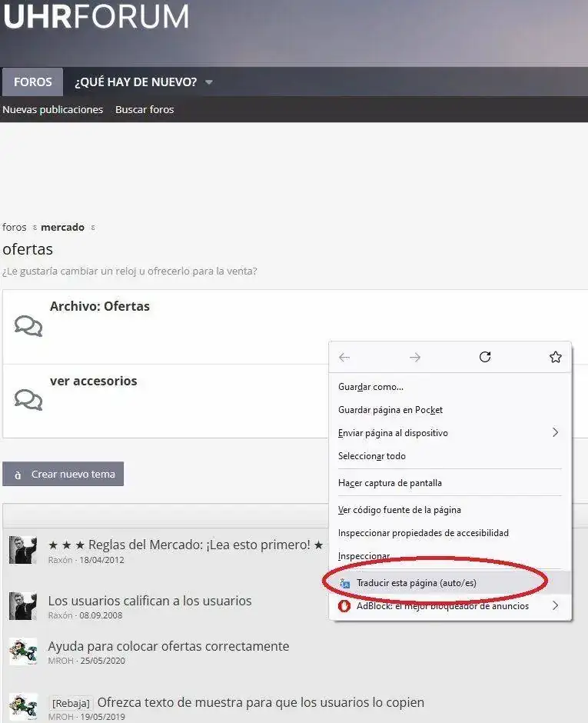The width and height of the screenshot is (588, 723).
Task: Click speech bubble icon beside ver accesorios
Action: (x=28, y=400)
